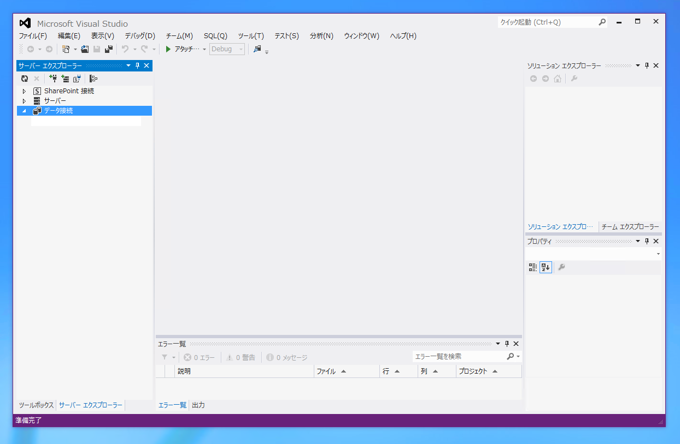Click the Delete X icon in Server Explorer
This screenshot has height=444, width=680.
(x=36, y=78)
